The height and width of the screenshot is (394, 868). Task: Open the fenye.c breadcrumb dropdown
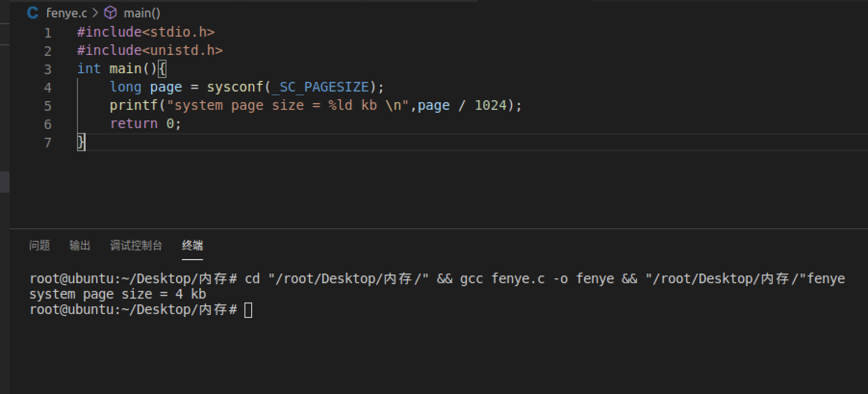(x=66, y=13)
